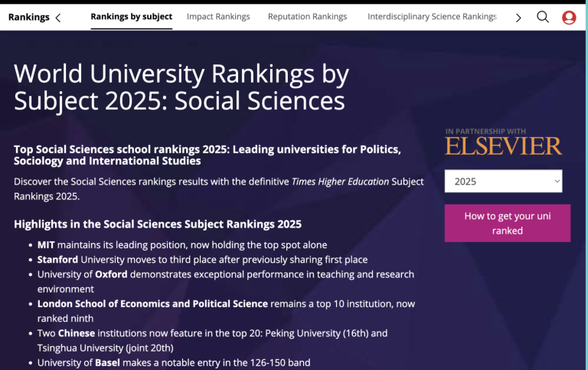Go to the Reputation Rankings tab
This screenshot has height=370, width=588.
(x=307, y=16)
